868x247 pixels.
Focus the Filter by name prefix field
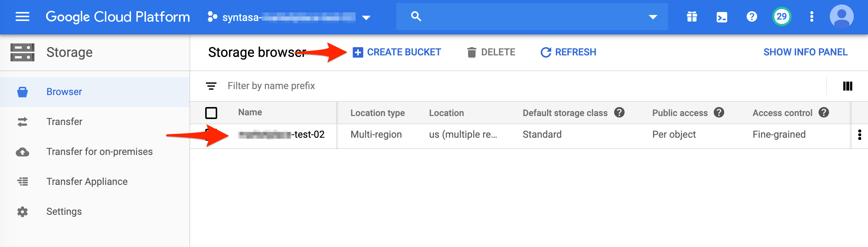[337, 86]
